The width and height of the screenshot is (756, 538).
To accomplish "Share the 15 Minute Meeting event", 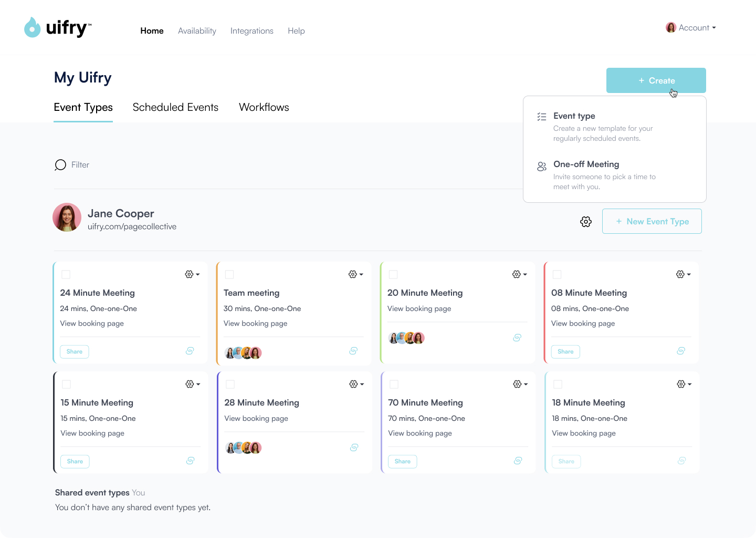I will (x=75, y=461).
